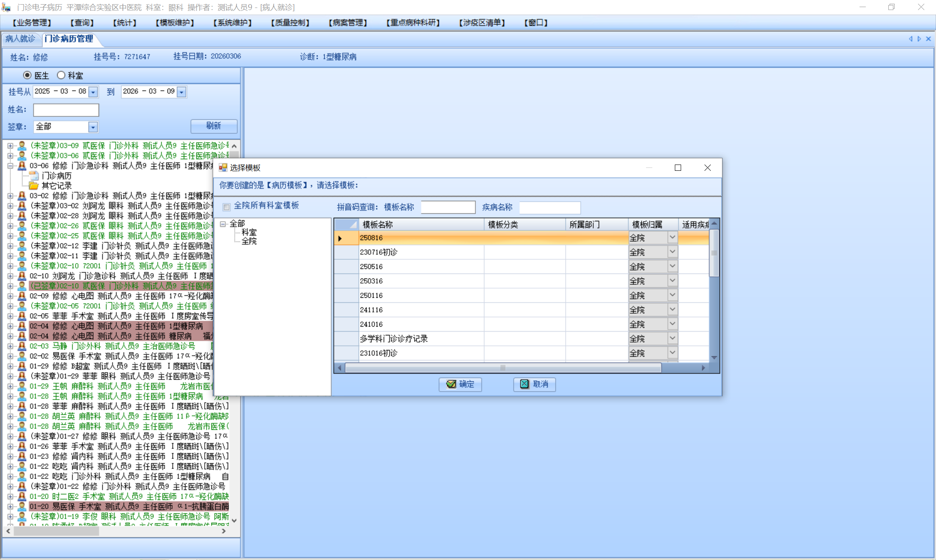
Task: Select the 医生 radio button
Action: tap(27, 75)
